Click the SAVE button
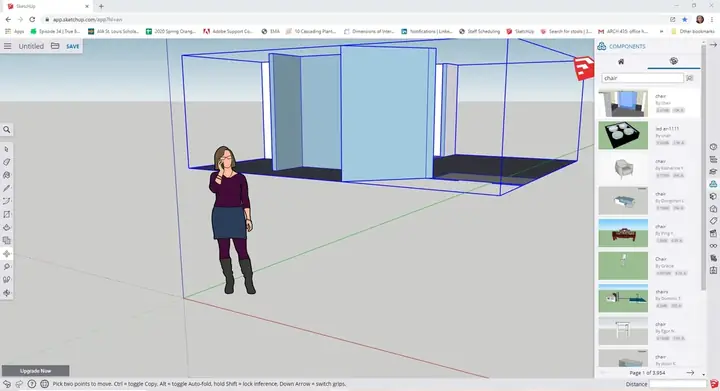This screenshot has height=391, width=720. click(73, 46)
